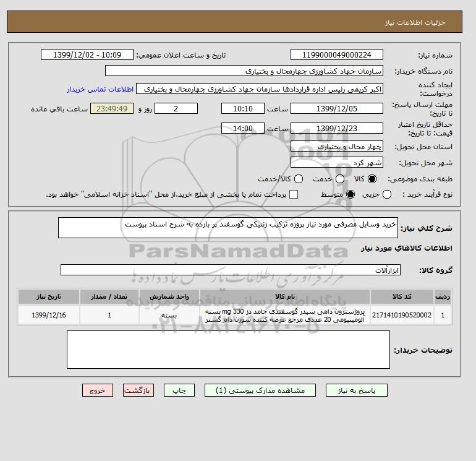Choose the جزیی purchase type radio
This screenshot has width=476, height=461.
(387, 194)
